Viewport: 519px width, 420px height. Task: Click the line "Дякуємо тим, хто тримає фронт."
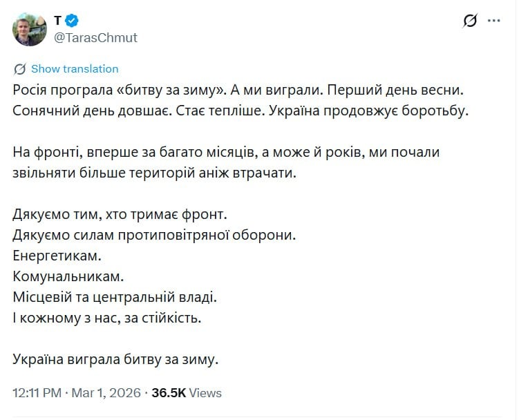tap(120, 214)
